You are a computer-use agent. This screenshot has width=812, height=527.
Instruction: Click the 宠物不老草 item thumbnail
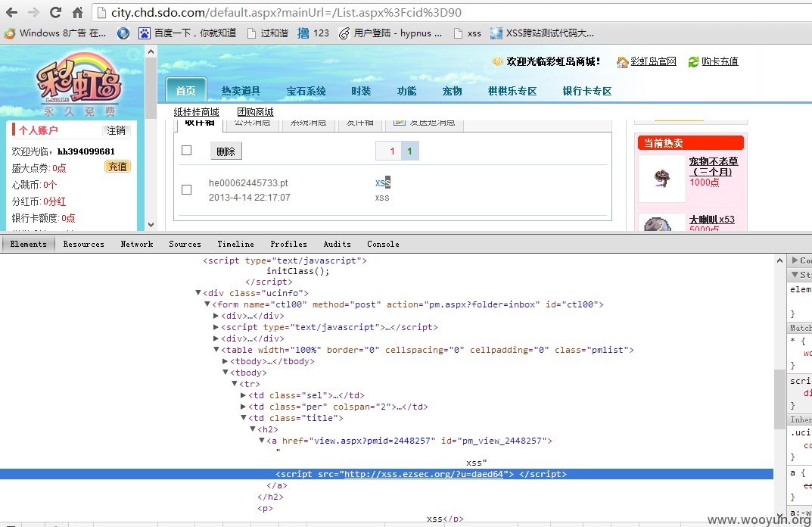pyautogui.click(x=662, y=178)
